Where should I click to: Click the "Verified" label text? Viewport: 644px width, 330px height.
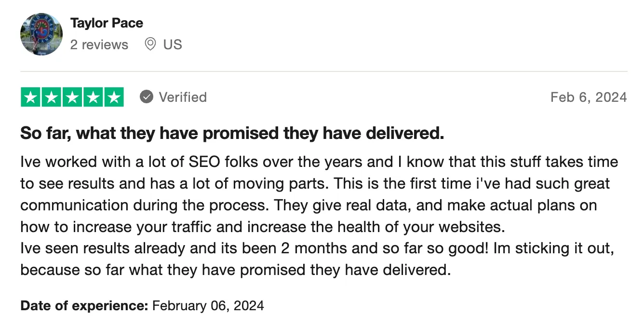tap(183, 97)
